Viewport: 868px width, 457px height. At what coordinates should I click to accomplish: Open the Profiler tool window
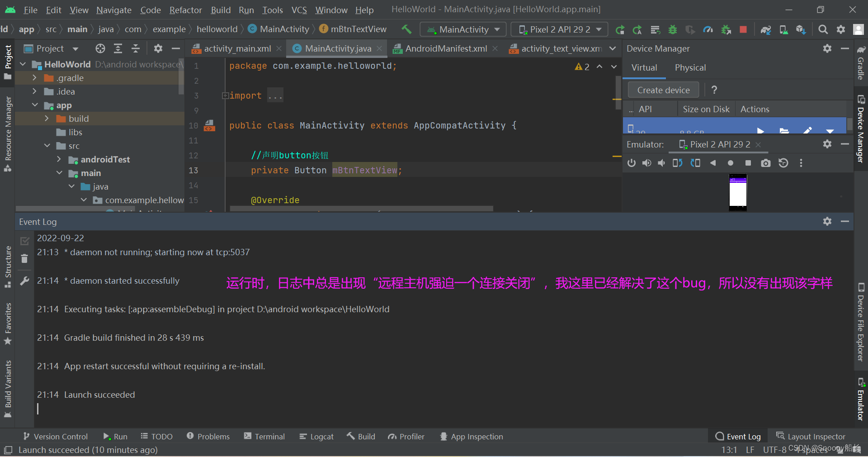[406, 437]
